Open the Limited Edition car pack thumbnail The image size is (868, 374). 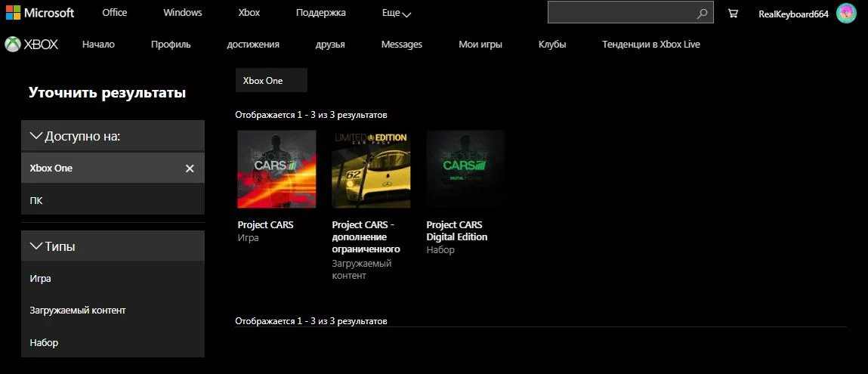coord(371,168)
